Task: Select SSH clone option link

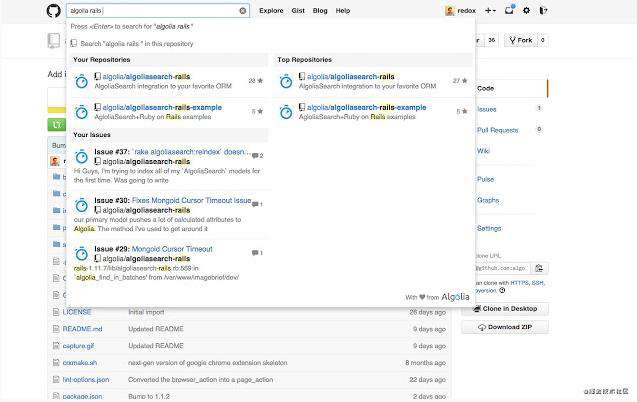Action: 537,283
